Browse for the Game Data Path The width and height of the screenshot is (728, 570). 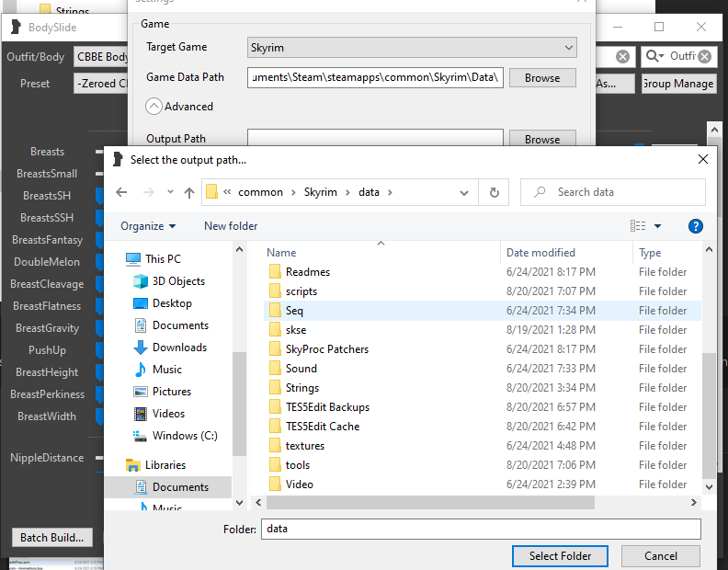pos(542,77)
